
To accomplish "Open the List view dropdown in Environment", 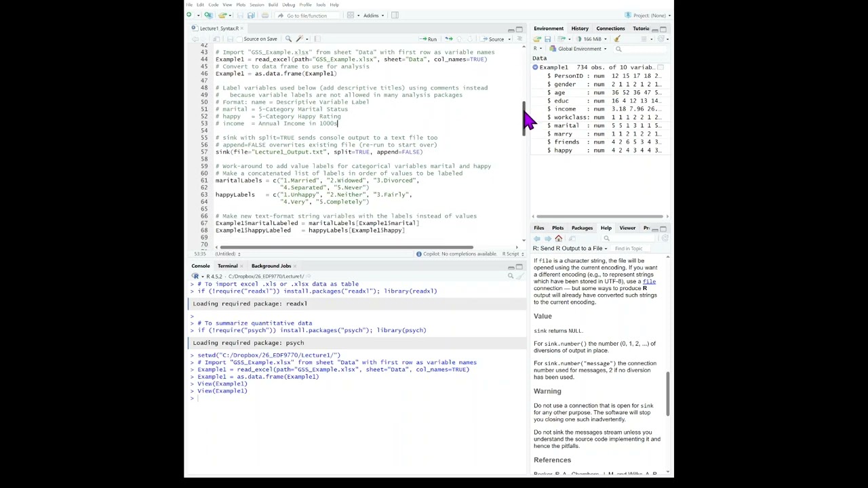I will [646, 39].
